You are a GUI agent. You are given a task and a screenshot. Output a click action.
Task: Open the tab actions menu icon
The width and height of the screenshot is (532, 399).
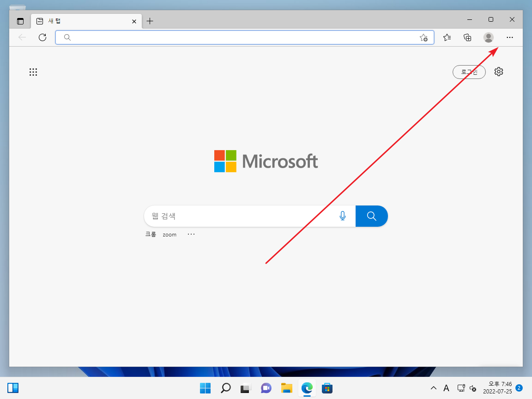[20, 21]
